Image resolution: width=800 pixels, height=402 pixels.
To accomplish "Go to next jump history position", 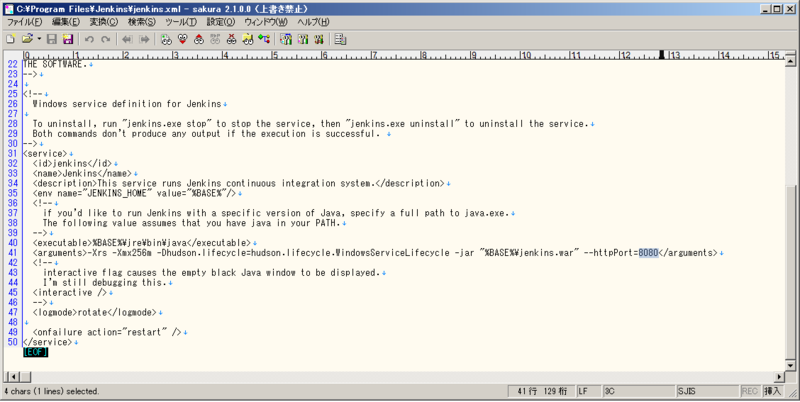I will tap(144, 39).
